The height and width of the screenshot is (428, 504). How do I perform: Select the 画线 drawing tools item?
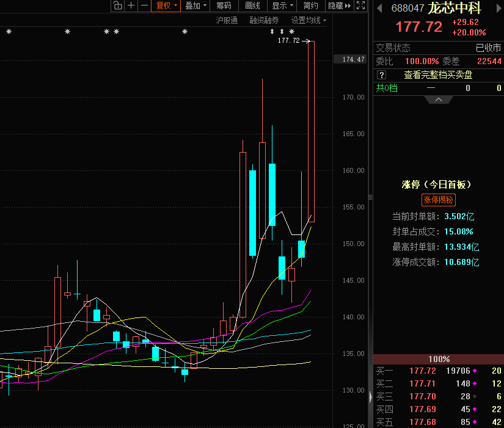tap(252, 5)
